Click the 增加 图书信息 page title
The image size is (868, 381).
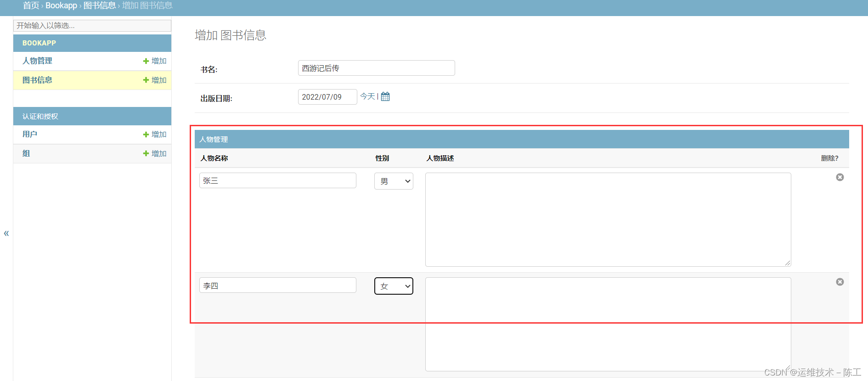tap(231, 35)
